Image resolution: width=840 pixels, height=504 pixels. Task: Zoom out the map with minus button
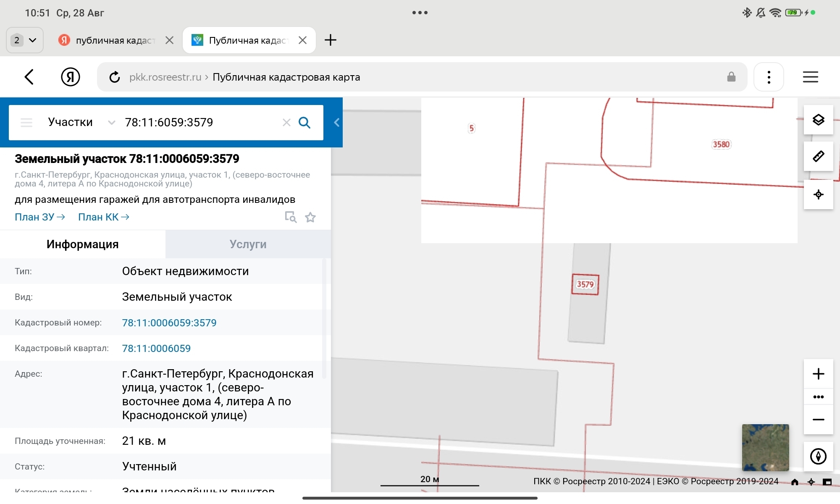tap(818, 420)
